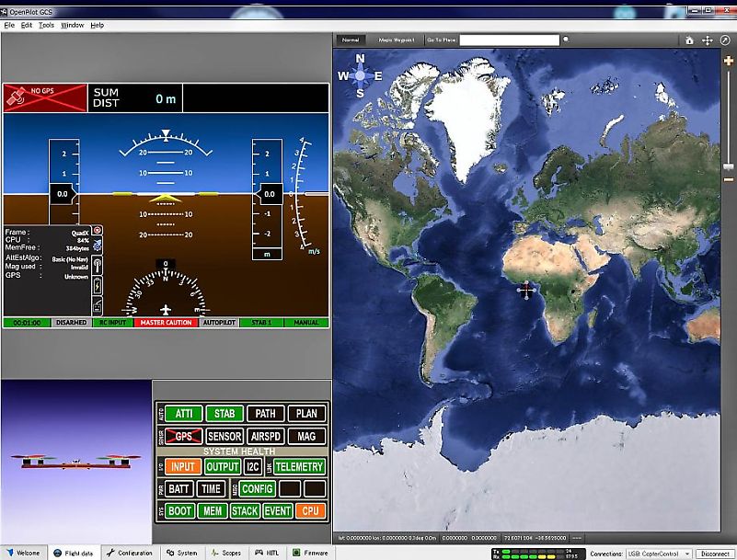
Task: Click the map home location icon
Action: point(689,40)
